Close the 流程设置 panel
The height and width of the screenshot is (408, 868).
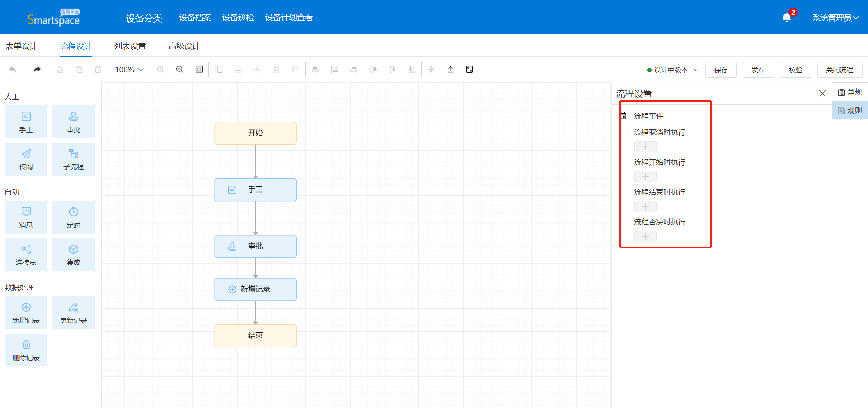click(x=822, y=94)
